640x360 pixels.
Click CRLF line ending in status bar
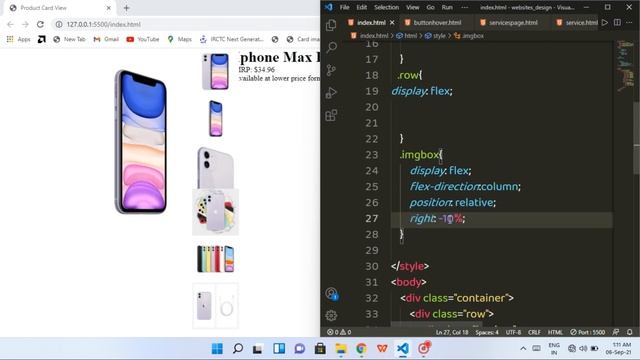tap(534, 332)
